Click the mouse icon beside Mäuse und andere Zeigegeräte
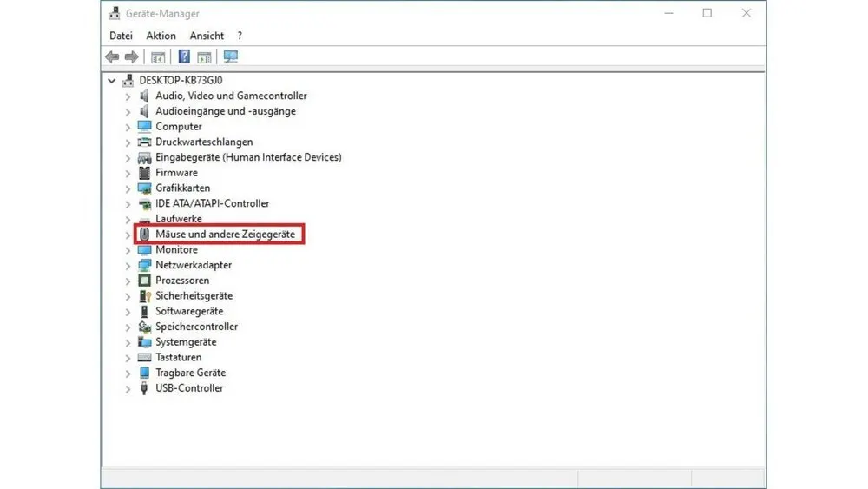The image size is (868, 489). 144,235
